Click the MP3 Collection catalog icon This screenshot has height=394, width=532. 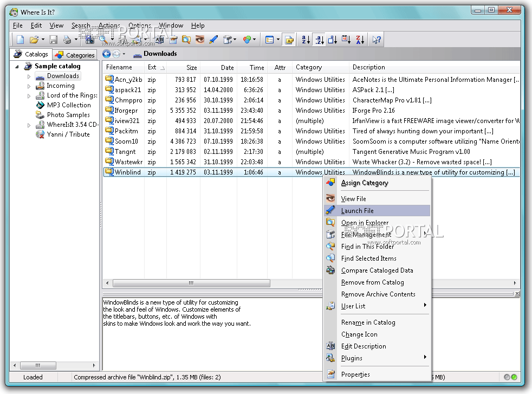40,105
